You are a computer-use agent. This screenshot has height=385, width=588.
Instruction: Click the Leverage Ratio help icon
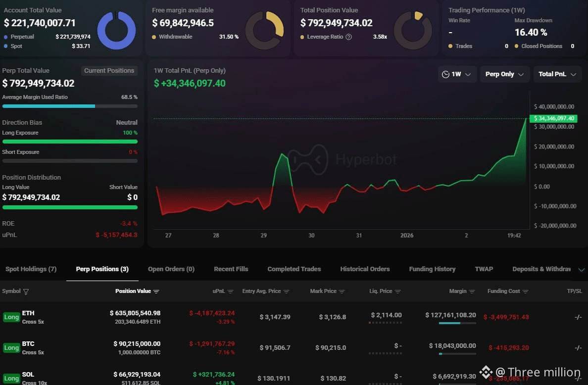[x=349, y=37]
